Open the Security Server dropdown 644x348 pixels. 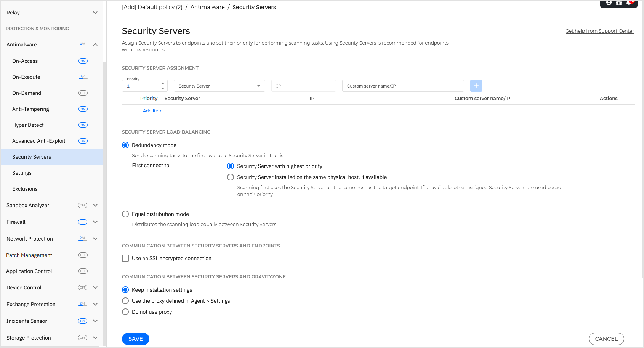point(219,86)
